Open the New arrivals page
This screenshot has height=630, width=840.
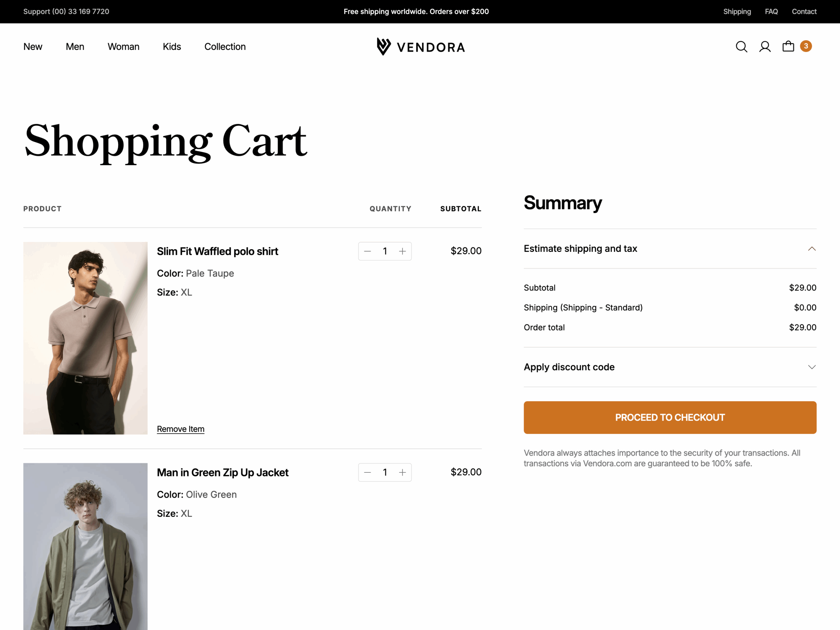point(33,46)
